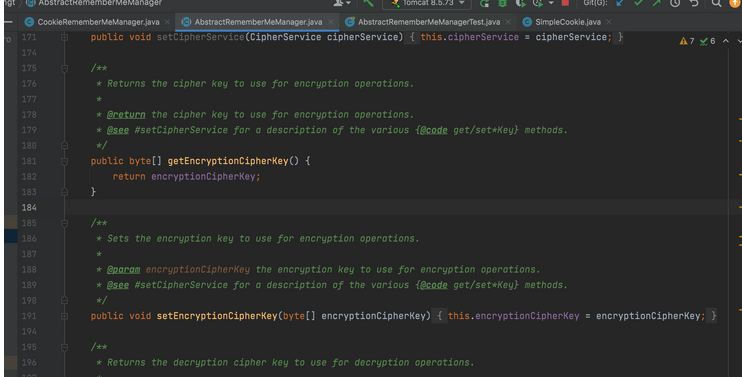Click the fold end marker on line 180
This screenshot has width=742, height=377.
click(x=64, y=145)
